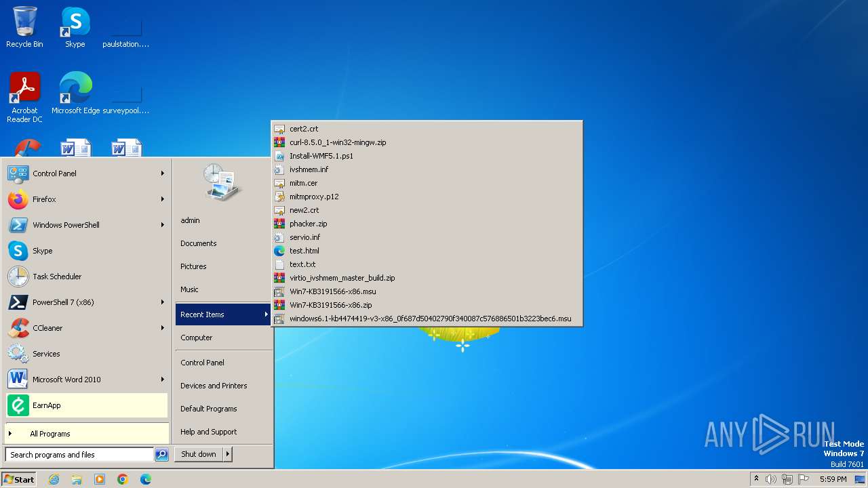Select Recent Items menu entry

point(223,314)
